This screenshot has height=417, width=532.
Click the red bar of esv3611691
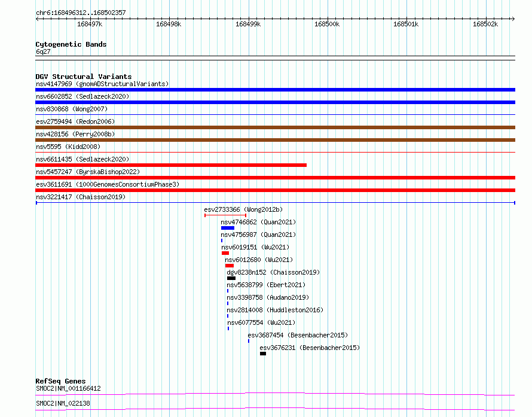coord(275,190)
